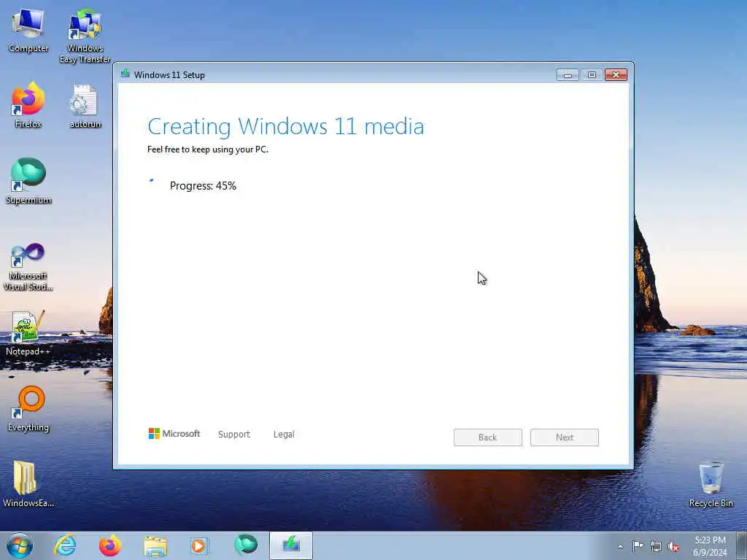Show hidden tray icons arrow
This screenshot has width=747, height=560.
(x=620, y=547)
